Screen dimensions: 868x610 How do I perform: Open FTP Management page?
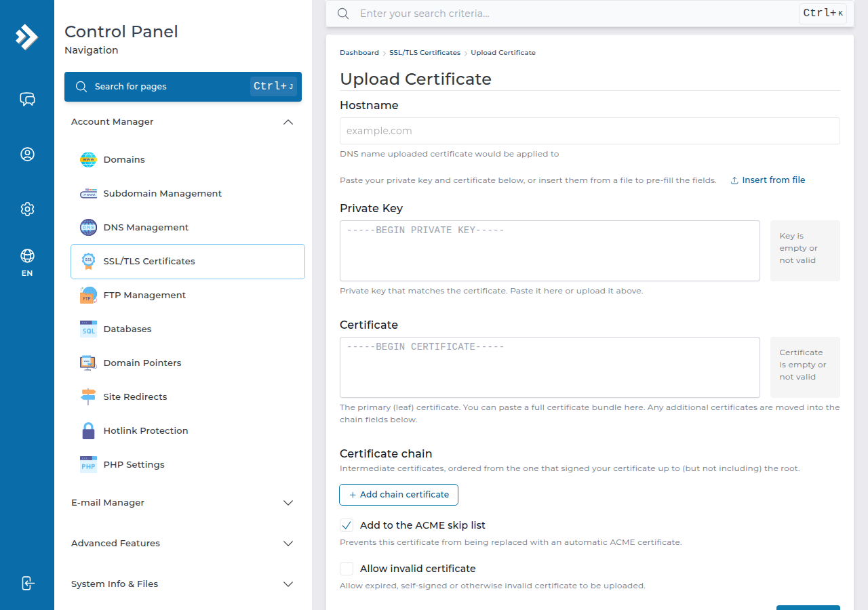point(188,296)
